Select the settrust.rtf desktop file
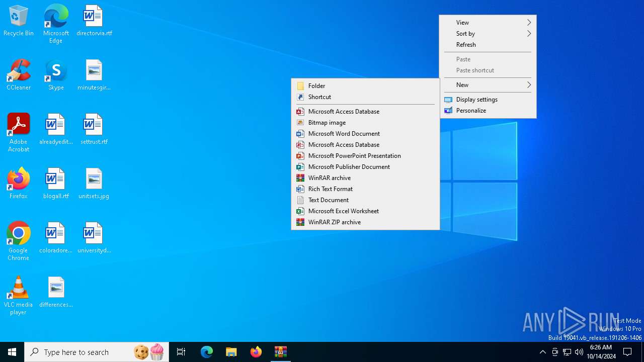This screenshot has width=644, height=362. coord(94,130)
